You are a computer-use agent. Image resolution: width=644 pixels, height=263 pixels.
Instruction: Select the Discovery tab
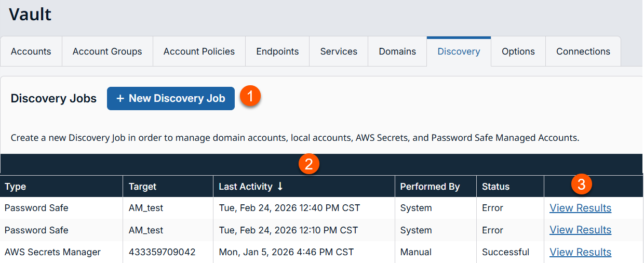point(459,51)
